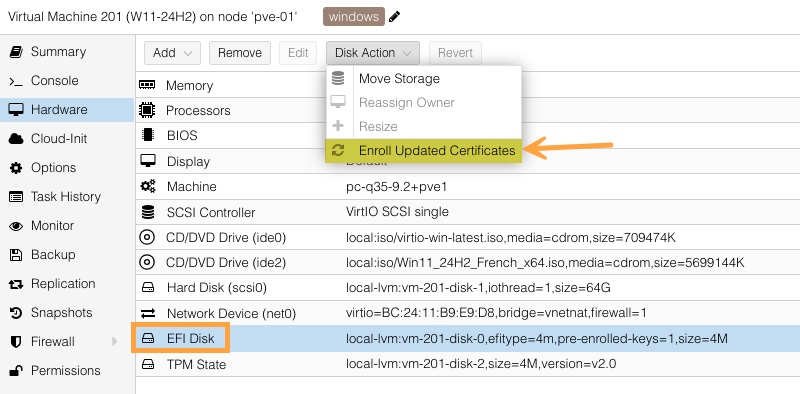The width and height of the screenshot is (800, 394).
Task: Click the Hard Disk (scsi0) drive icon
Action: point(147,288)
